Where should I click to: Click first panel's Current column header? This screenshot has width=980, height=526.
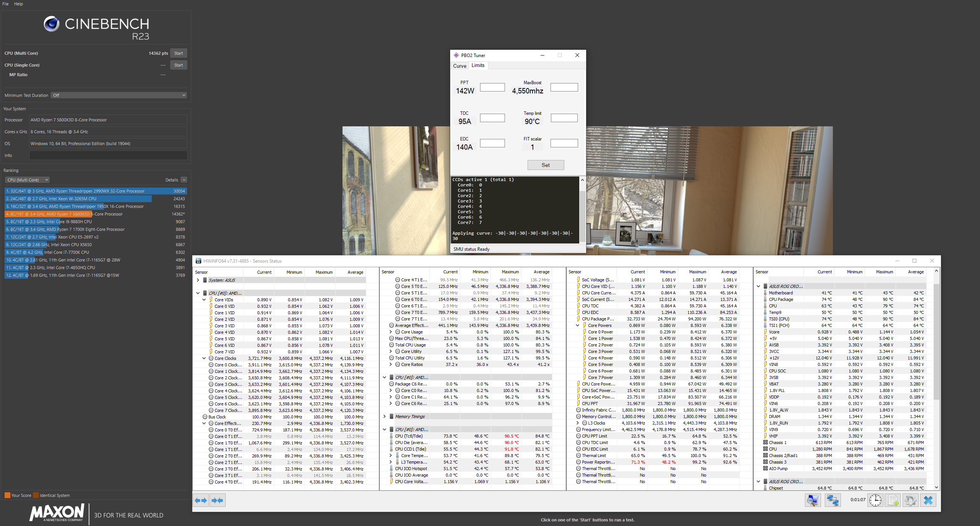(264, 272)
